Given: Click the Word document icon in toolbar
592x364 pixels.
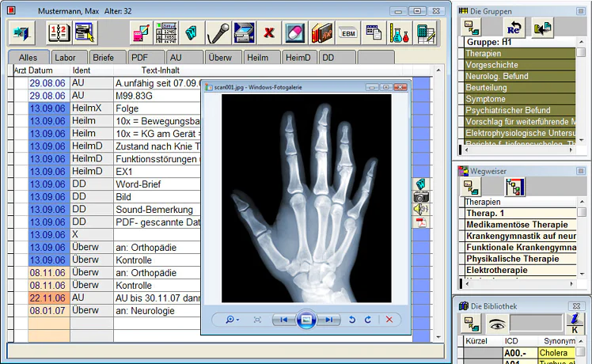Looking at the screenshot, I should pos(192,33).
